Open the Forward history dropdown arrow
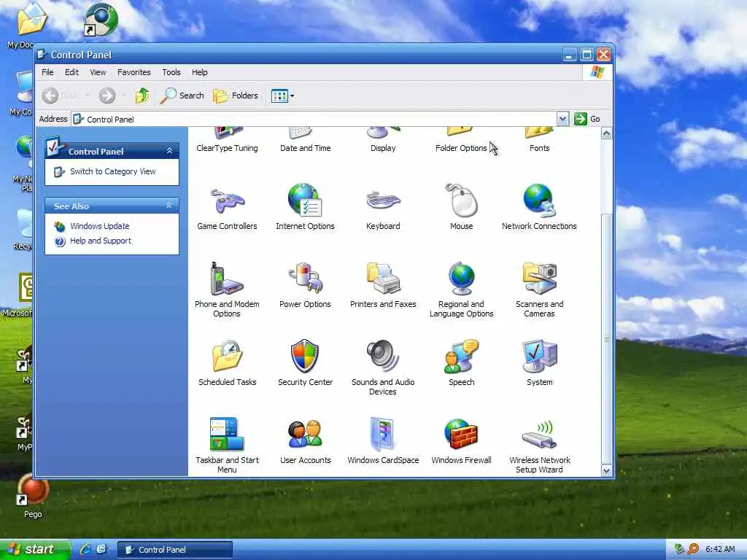 pyautogui.click(x=124, y=96)
